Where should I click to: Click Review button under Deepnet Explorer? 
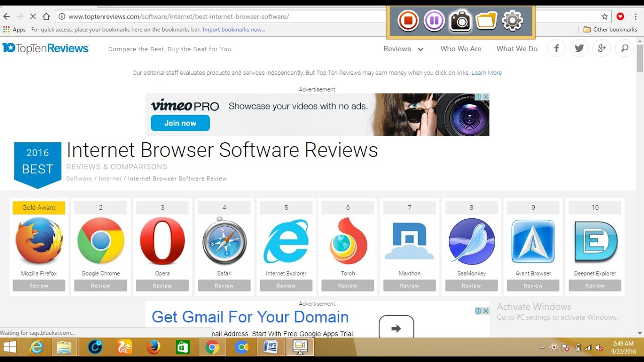[x=595, y=286]
